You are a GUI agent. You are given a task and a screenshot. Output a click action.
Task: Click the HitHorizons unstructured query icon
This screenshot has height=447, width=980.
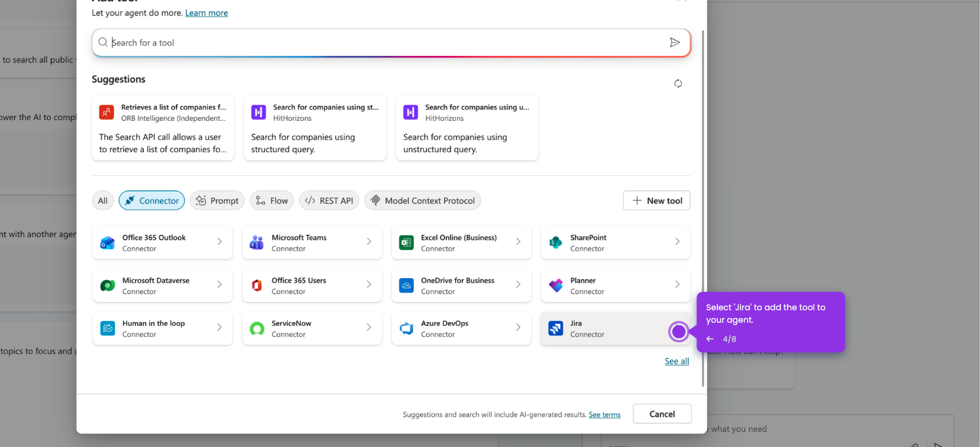point(411,112)
